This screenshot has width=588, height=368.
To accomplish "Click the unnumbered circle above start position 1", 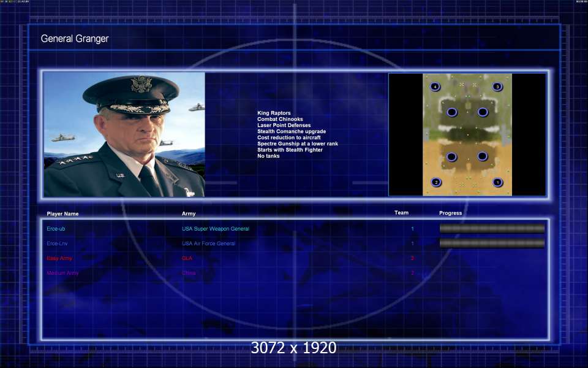I will (x=483, y=156).
